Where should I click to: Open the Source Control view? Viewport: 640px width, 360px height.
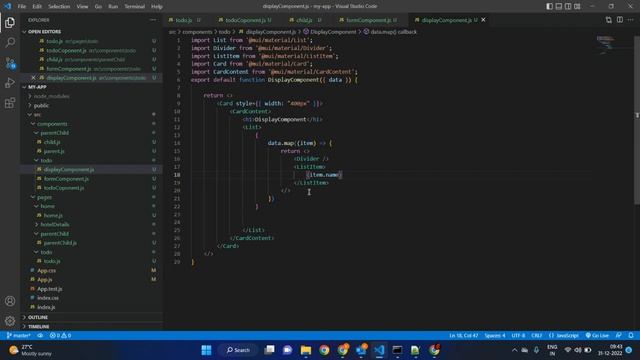tap(10, 63)
